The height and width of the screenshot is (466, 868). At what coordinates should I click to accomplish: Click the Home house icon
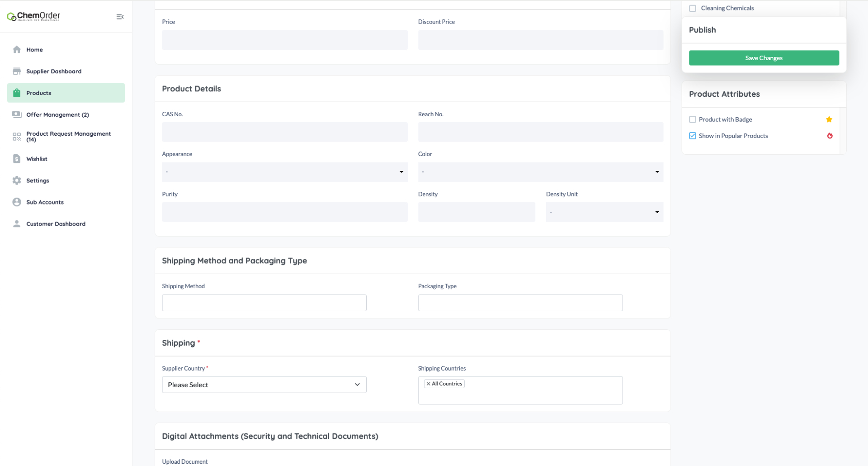(17, 50)
